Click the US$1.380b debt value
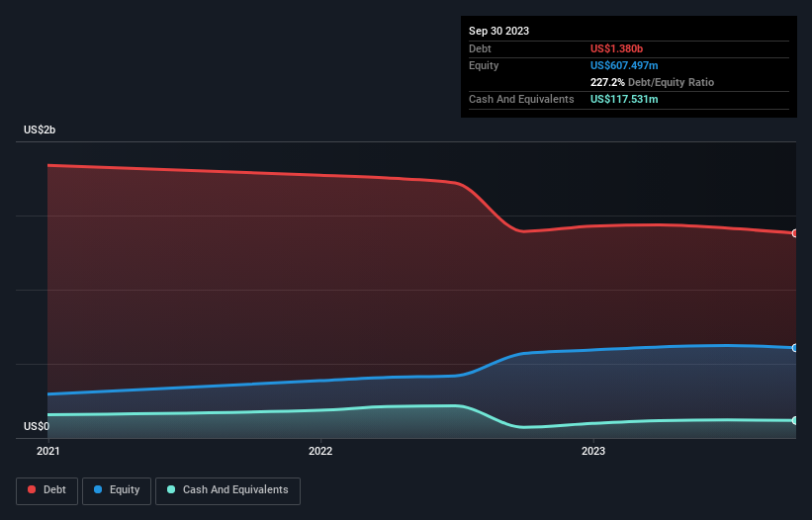Viewport: 812px width, 520px height. coord(616,48)
